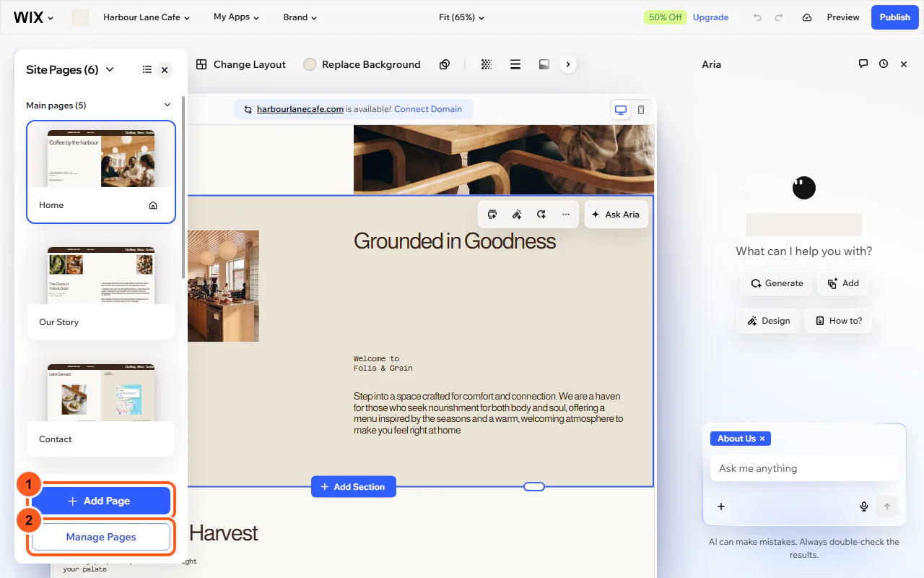Switch to desktop view

[x=620, y=110]
